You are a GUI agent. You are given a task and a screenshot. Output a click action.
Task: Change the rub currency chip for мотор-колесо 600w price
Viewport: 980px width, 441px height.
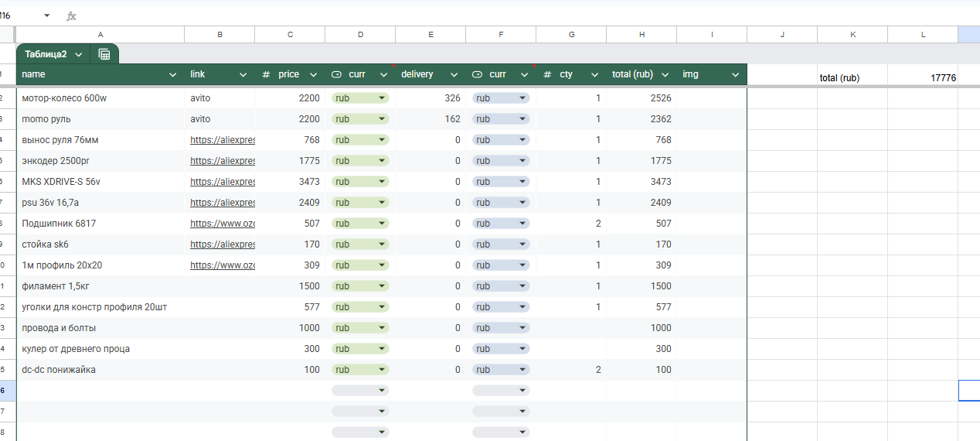pyautogui.click(x=360, y=98)
